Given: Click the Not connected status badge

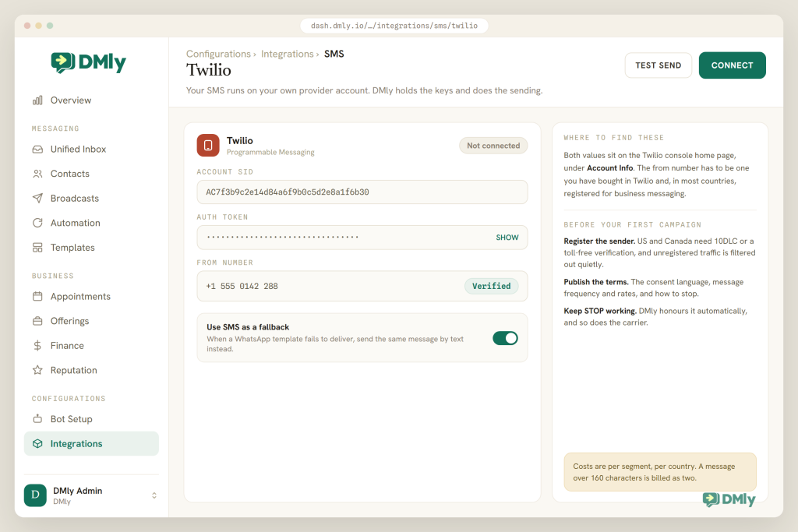Looking at the screenshot, I should pos(493,146).
